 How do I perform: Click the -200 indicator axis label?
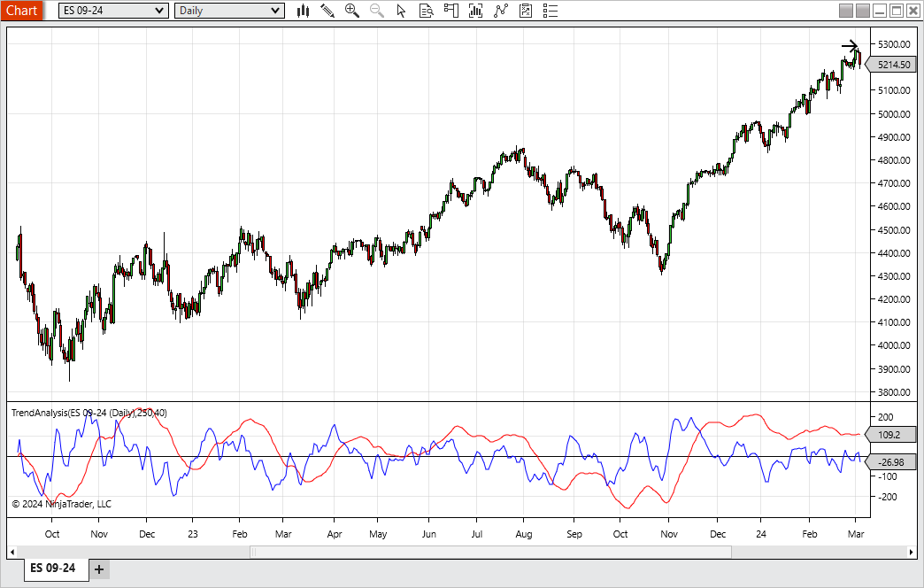888,497
